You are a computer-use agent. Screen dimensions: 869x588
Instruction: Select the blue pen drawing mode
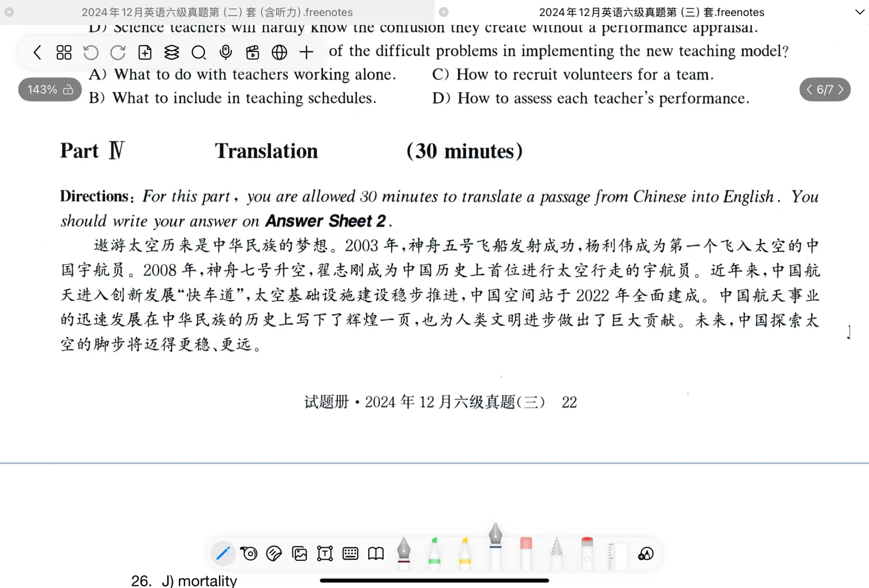coord(223,554)
